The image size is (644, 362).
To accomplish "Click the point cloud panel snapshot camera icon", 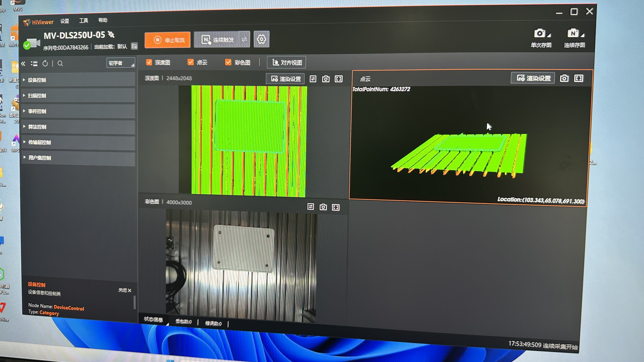I will 564,78.
